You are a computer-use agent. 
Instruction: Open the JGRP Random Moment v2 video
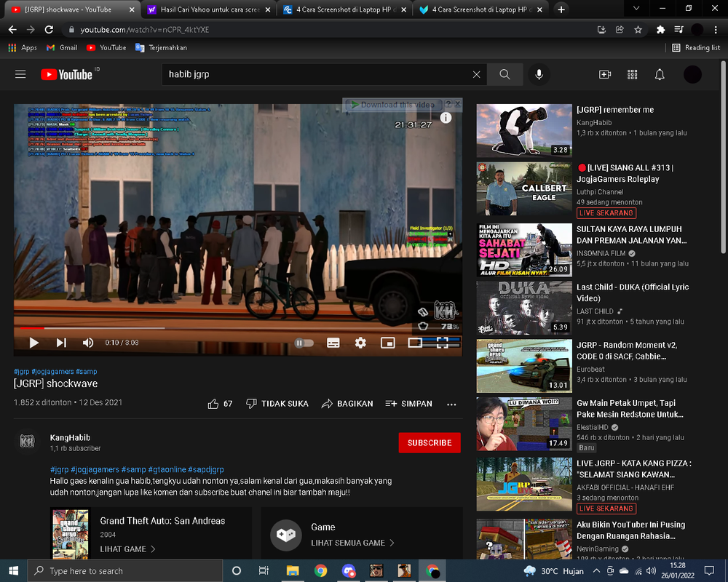pyautogui.click(x=627, y=351)
